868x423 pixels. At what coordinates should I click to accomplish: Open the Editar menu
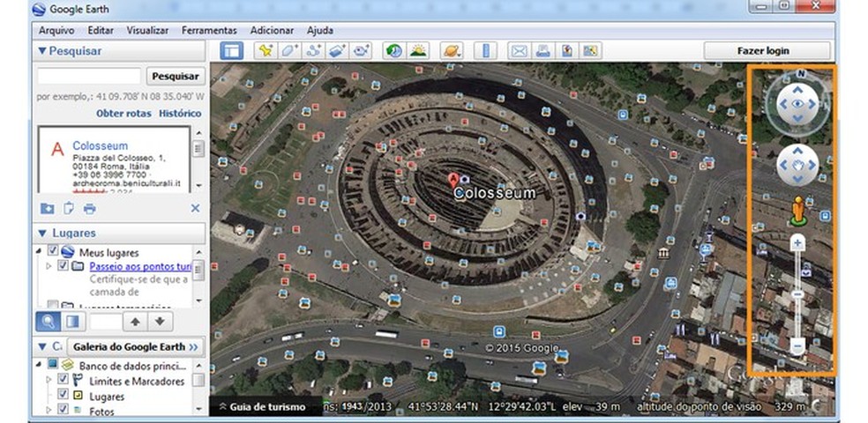tap(101, 31)
